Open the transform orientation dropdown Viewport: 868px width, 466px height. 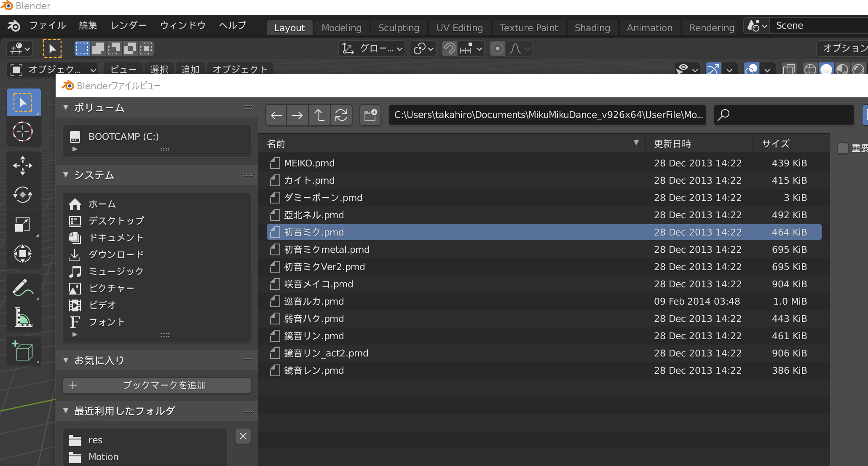pos(372,48)
